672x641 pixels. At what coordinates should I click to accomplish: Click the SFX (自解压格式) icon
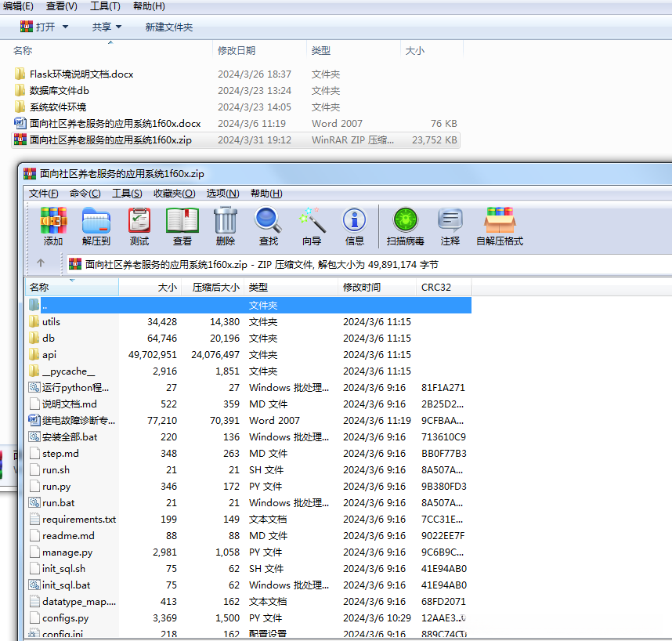coord(500,226)
